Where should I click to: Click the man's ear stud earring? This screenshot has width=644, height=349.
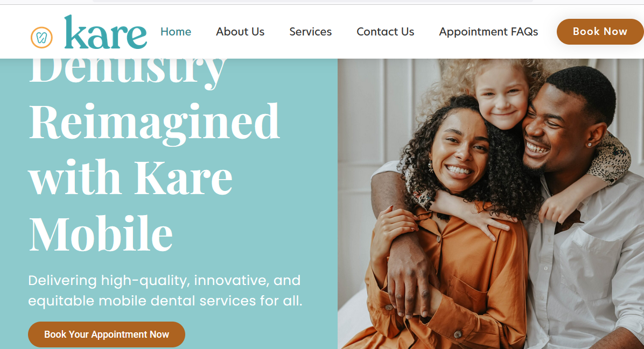pos(590,144)
